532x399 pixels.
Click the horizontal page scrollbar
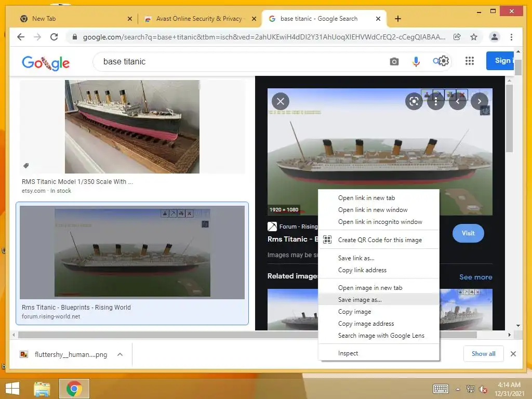pos(247,335)
